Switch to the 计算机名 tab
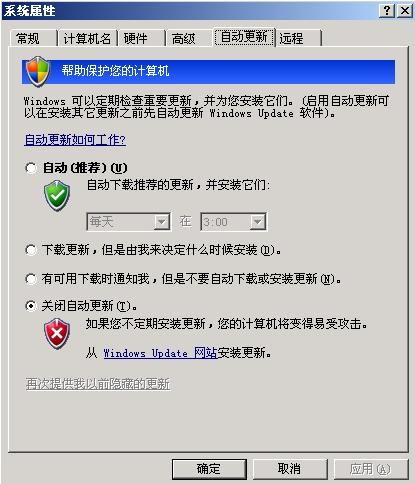 pyautogui.click(x=87, y=38)
